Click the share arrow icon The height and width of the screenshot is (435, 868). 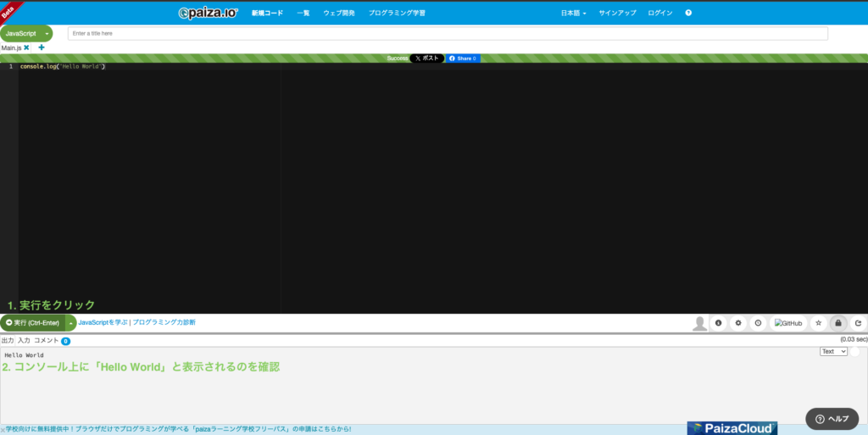click(x=858, y=323)
